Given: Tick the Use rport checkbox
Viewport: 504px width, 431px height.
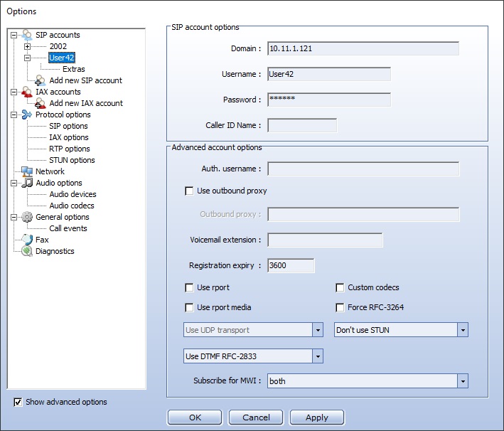Looking at the screenshot, I should (x=189, y=287).
